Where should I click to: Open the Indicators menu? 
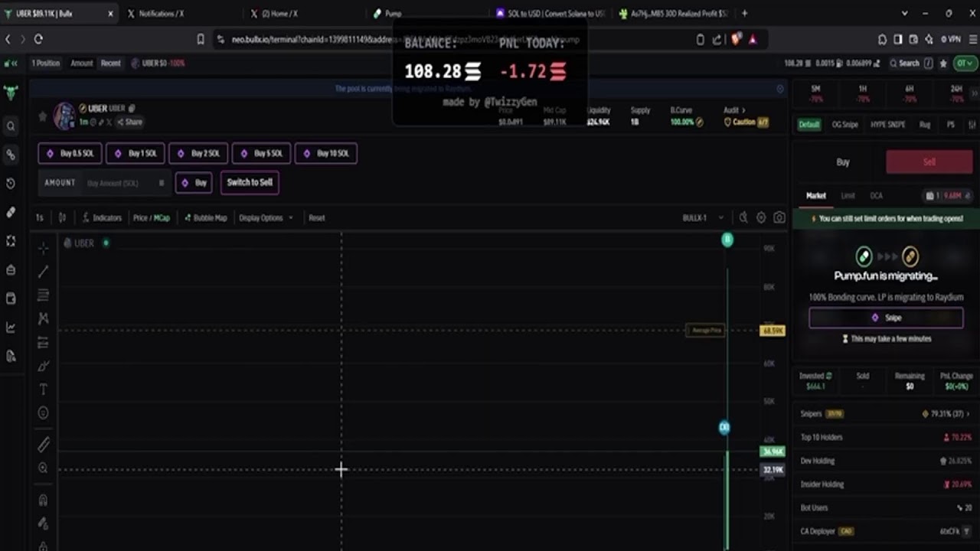[x=103, y=218]
